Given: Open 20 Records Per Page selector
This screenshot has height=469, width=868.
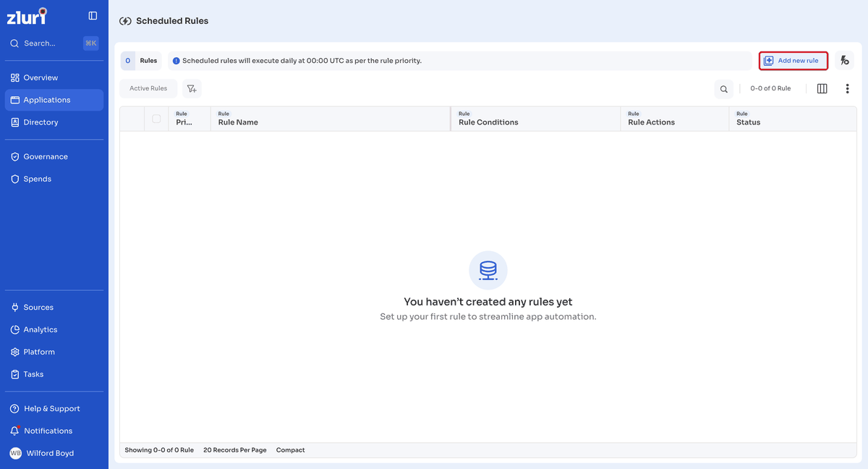Looking at the screenshot, I should 235,450.
